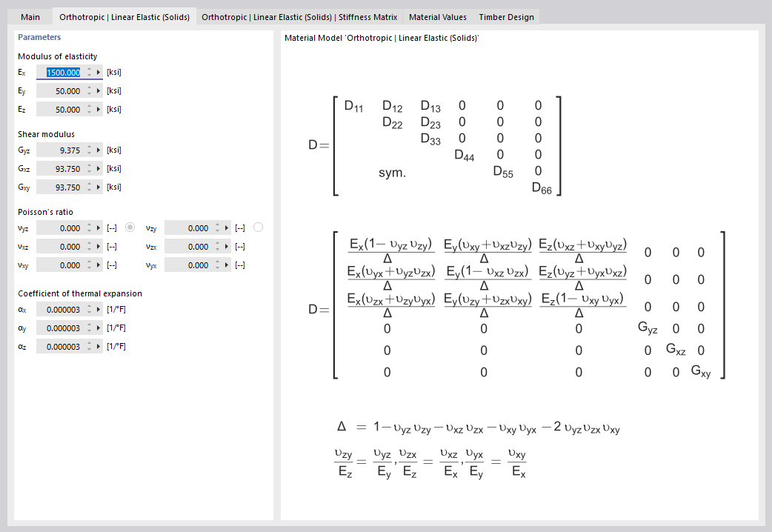Open the options arrow next to the αx field

(x=98, y=309)
